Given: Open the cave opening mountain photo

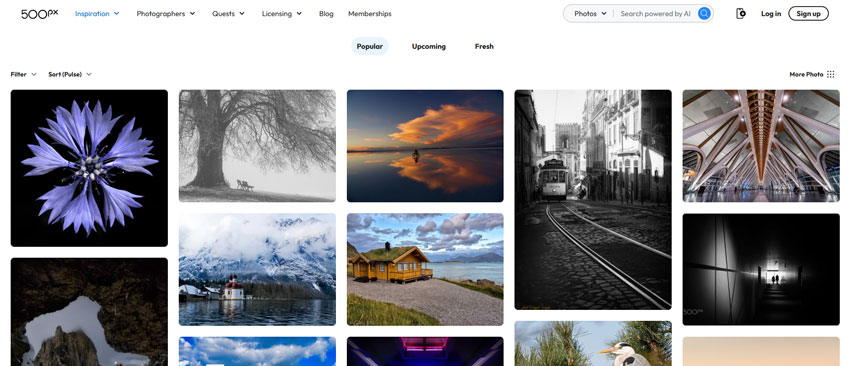Looking at the screenshot, I should point(89,312).
